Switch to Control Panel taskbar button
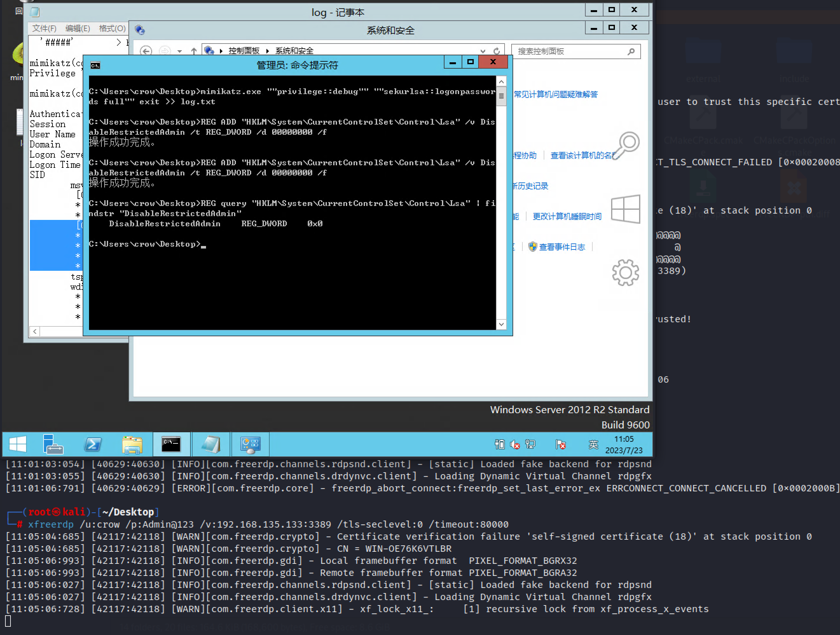The height and width of the screenshot is (635, 840). [250, 444]
